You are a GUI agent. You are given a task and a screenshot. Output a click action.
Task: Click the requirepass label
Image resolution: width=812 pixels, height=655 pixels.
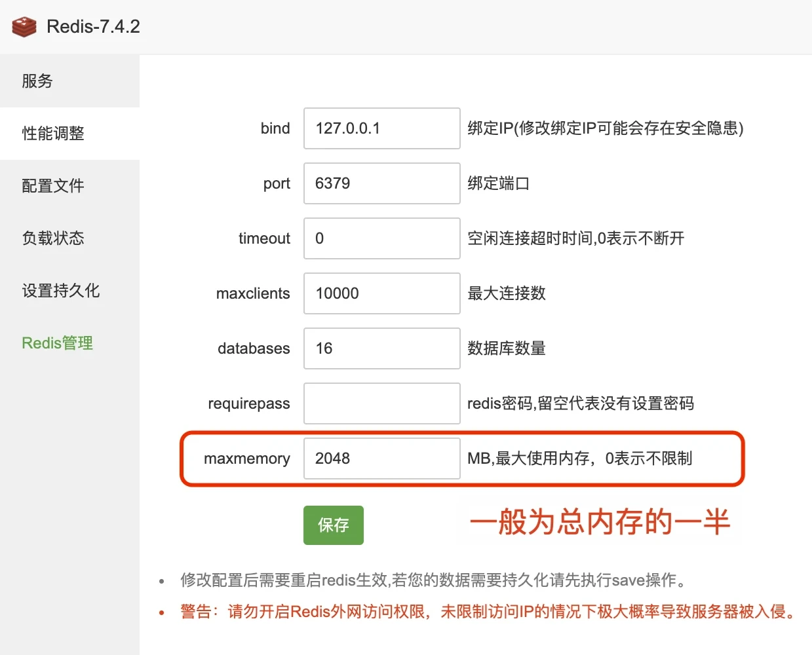(249, 404)
